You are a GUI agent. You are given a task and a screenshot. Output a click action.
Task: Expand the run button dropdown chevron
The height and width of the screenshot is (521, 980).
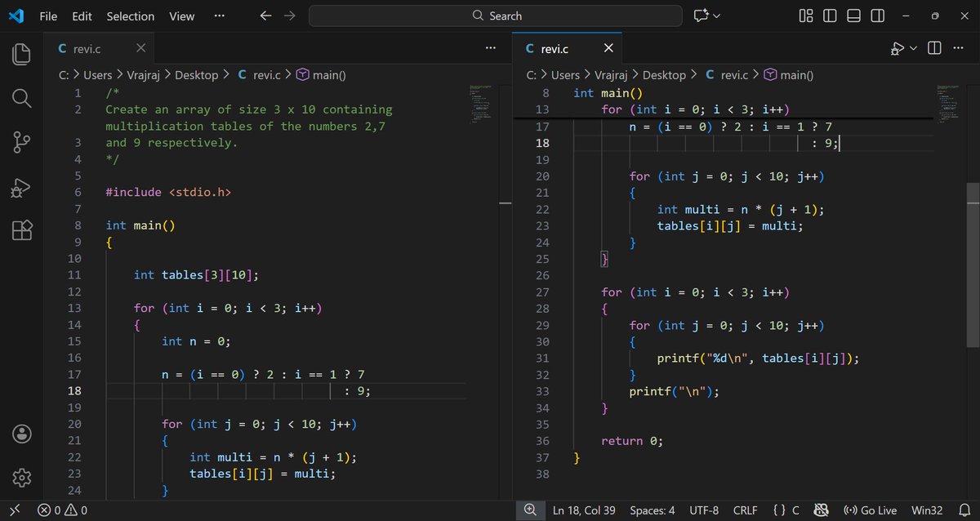click(x=914, y=49)
